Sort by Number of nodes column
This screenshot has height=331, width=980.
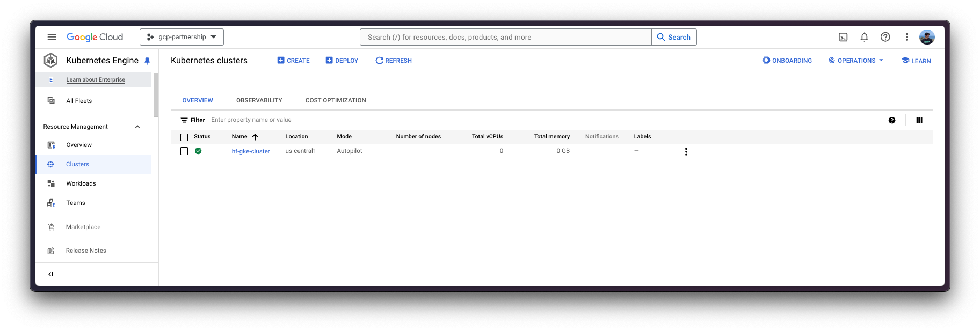418,137
